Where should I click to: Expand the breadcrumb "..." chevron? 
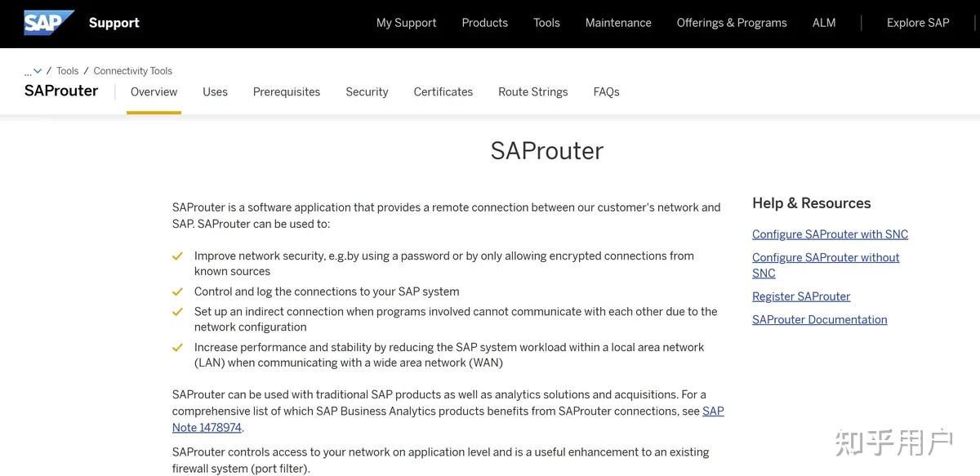point(31,70)
